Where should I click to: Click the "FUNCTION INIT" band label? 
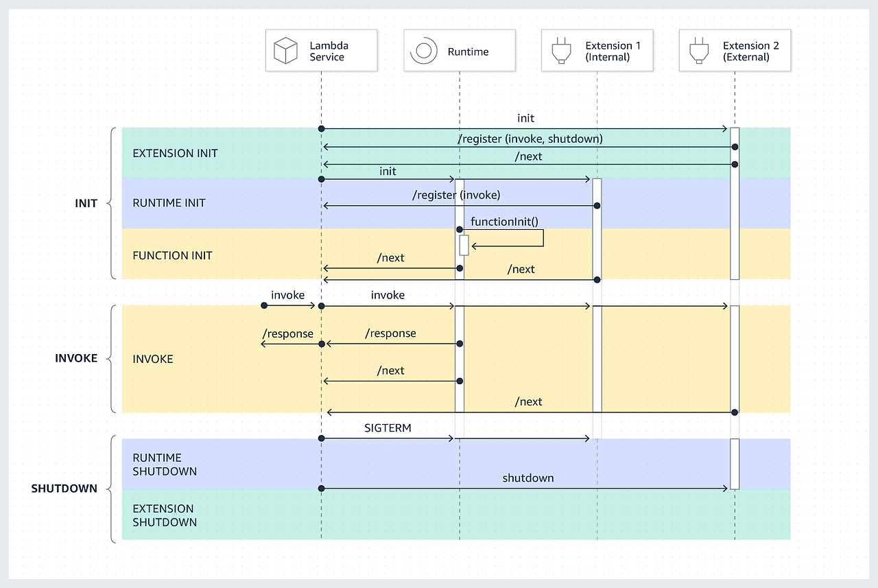click(172, 255)
